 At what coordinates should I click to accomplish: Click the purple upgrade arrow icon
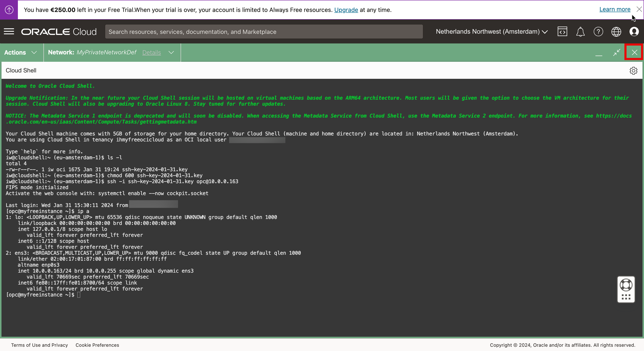click(x=9, y=10)
